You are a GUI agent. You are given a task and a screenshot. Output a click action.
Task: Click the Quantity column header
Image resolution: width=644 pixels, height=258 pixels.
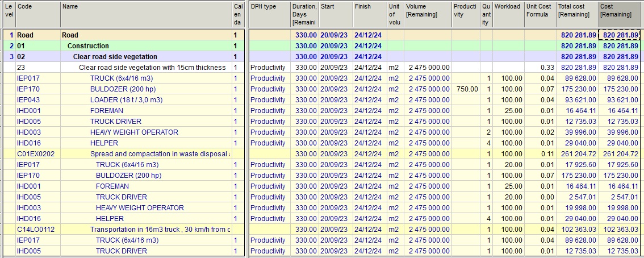pos(487,14)
